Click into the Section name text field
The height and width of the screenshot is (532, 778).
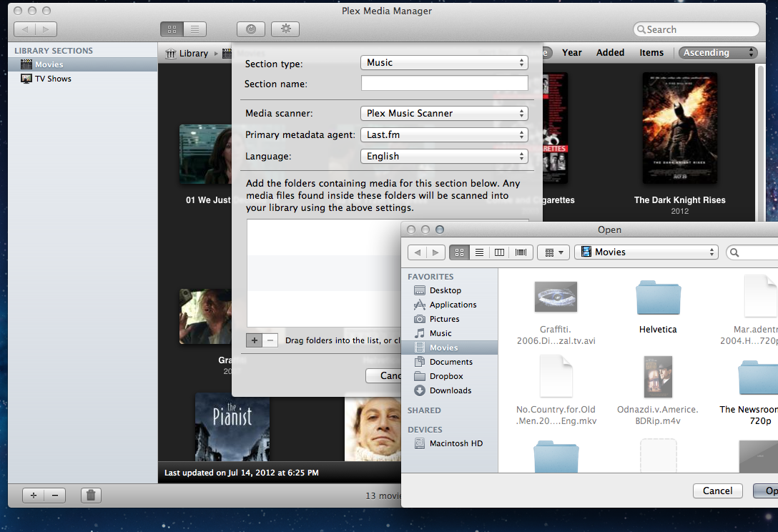pos(444,84)
